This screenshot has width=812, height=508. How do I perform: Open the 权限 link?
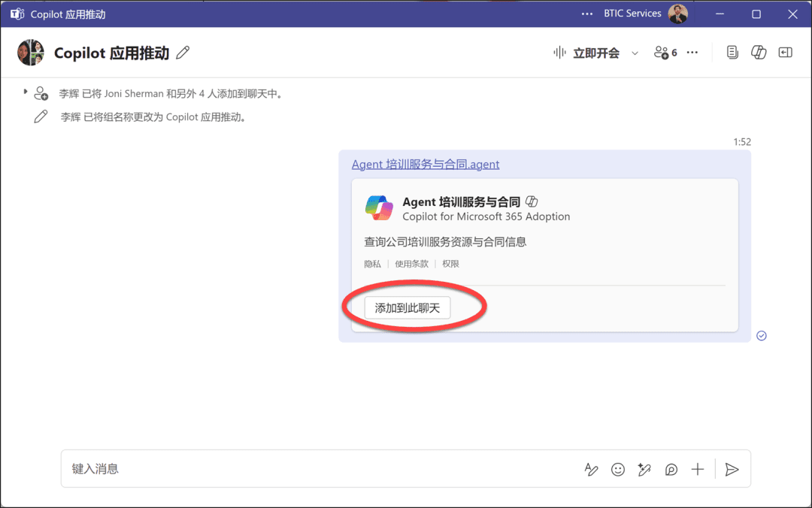point(450,264)
